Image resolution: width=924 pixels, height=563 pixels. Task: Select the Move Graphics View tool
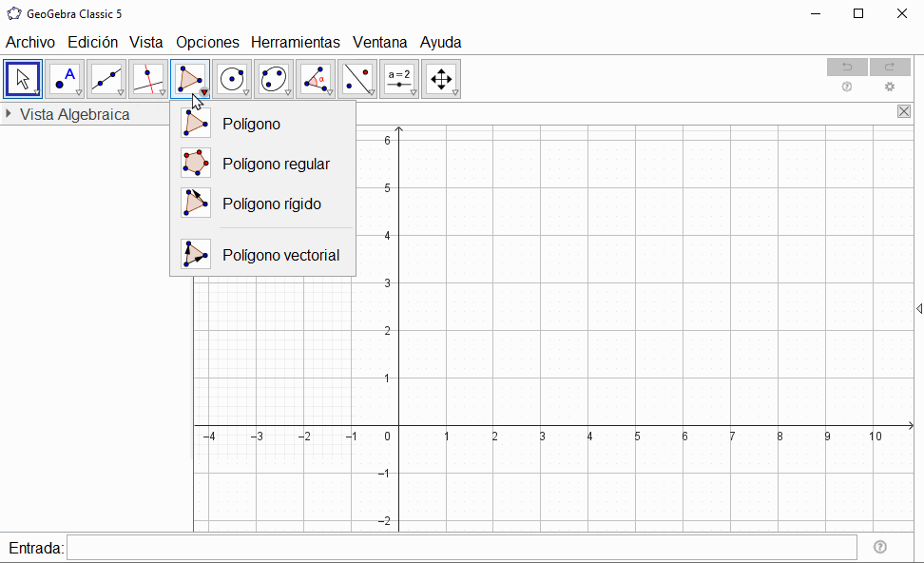[441, 79]
